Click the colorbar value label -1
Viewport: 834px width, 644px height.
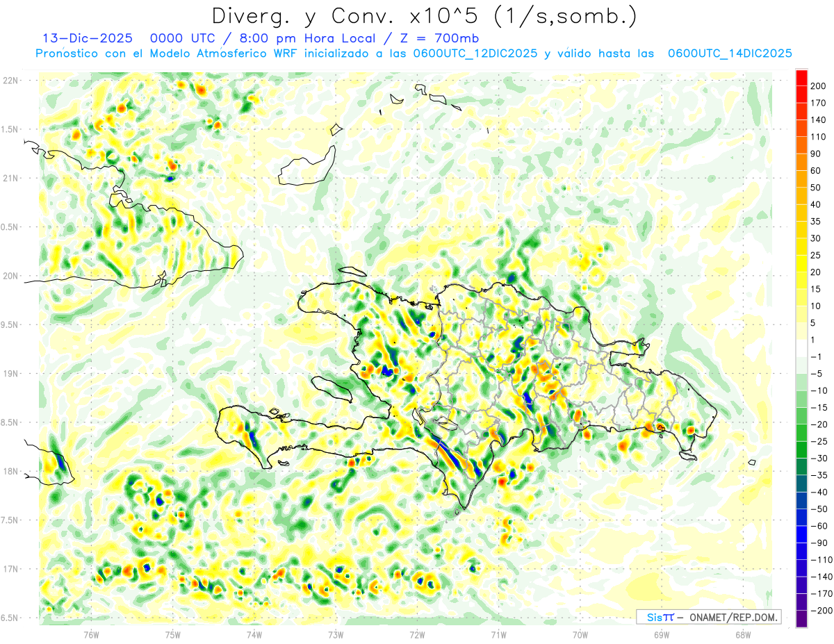(815, 357)
